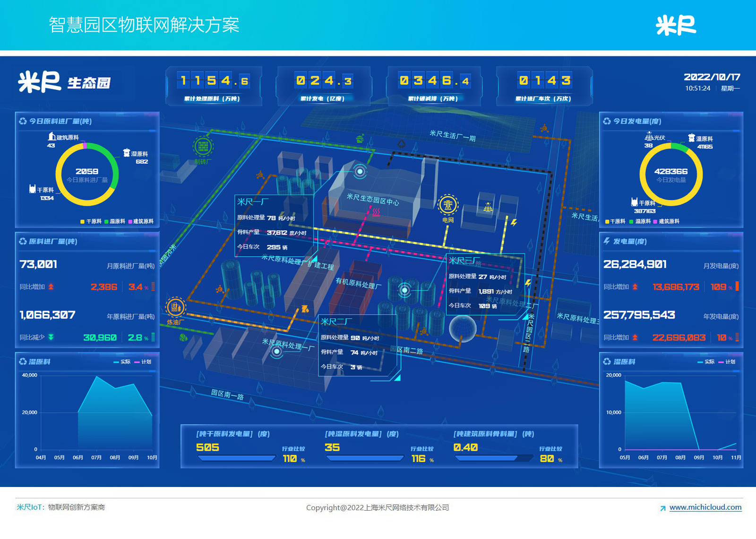Click the solar panel icon beside 电网
This screenshot has width=756, height=539.
tap(488, 208)
